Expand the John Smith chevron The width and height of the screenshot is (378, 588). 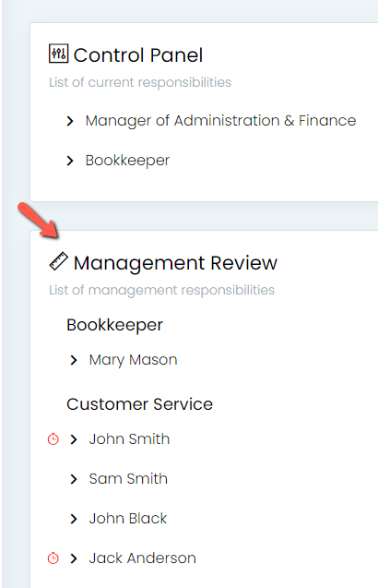tap(74, 439)
